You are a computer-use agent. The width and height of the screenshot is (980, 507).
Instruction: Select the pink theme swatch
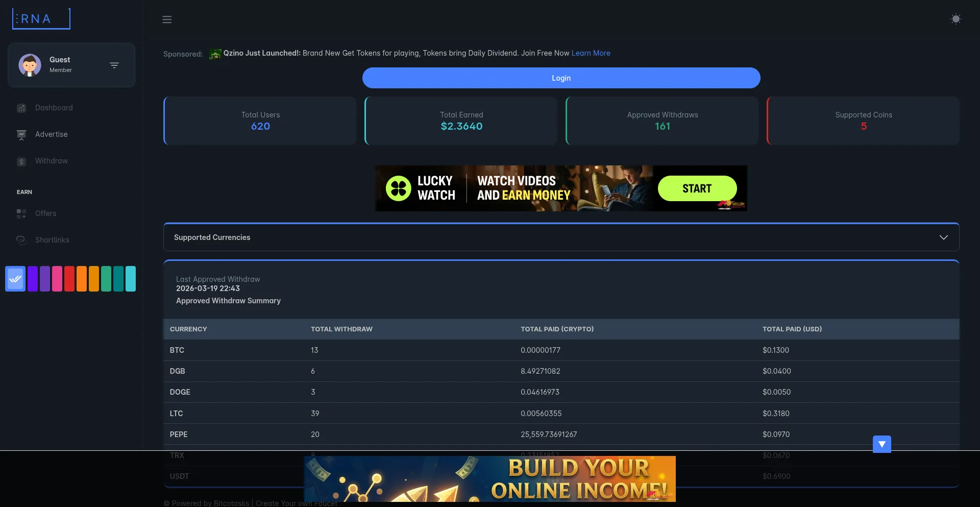57,279
